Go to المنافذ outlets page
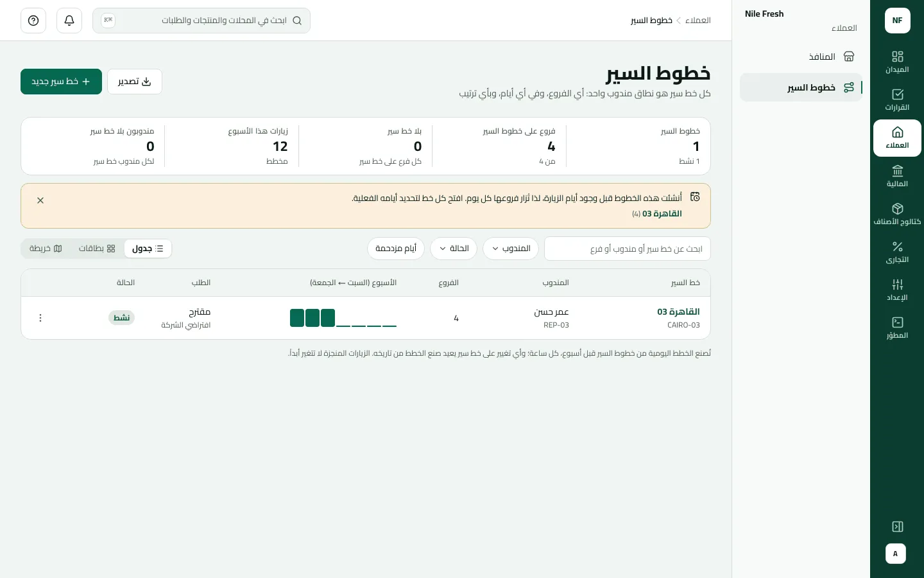Image resolution: width=924 pixels, height=578 pixels. coord(801,57)
